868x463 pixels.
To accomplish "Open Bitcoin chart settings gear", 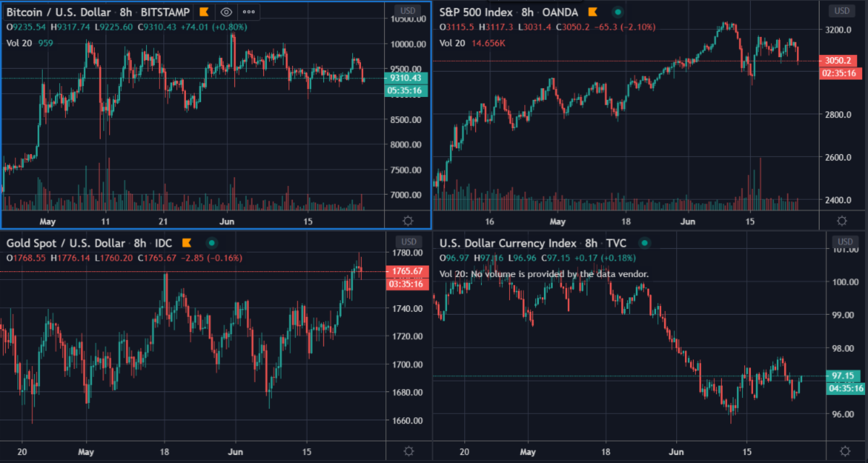I will [x=408, y=221].
